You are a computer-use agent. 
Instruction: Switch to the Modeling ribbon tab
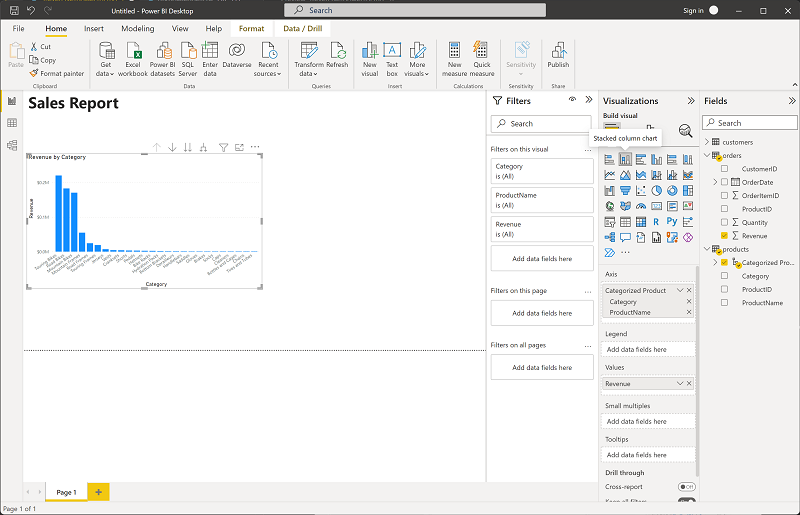pos(138,29)
